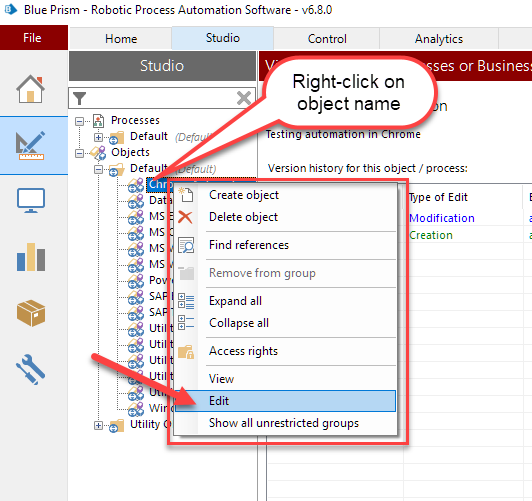Screen dimensions: 532x501
Task: Switch to the Analytics tab
Action: point(439,39)
